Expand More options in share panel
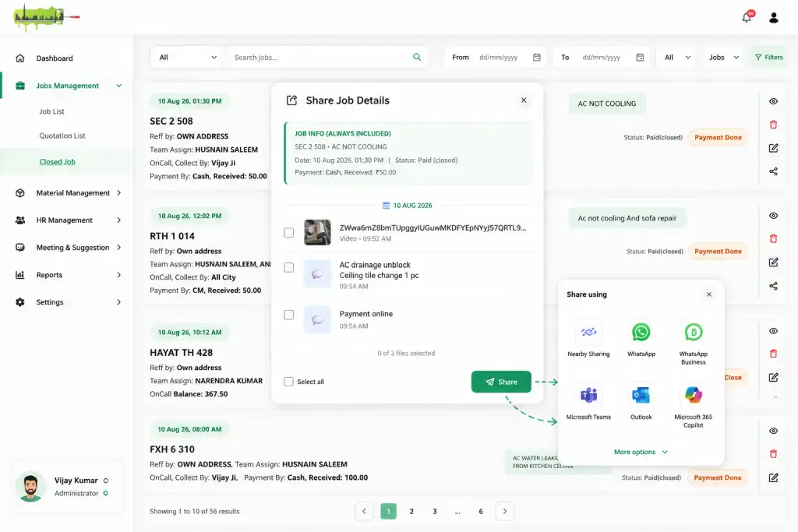 pos(641,452)
